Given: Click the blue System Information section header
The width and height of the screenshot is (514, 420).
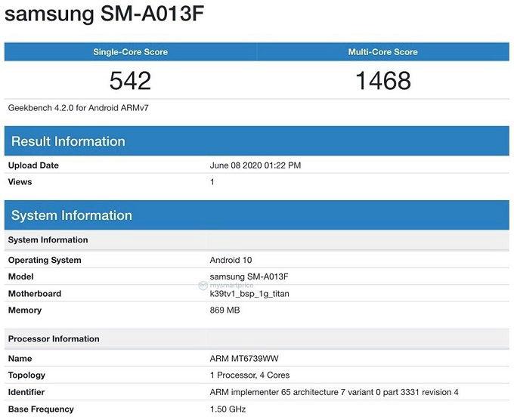Looking at the screenshot, I should (x=257, y=215).
